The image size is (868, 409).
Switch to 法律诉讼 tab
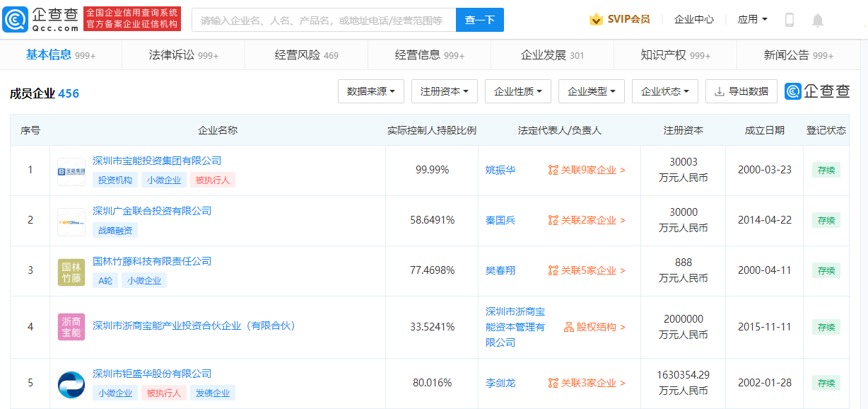pyautogui.click(x=184, y=55)
